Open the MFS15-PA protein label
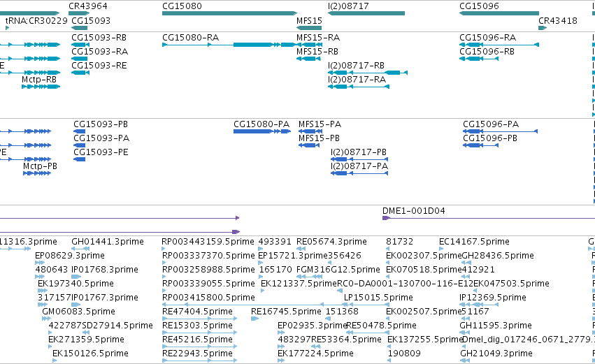 [x=320, y=124]
